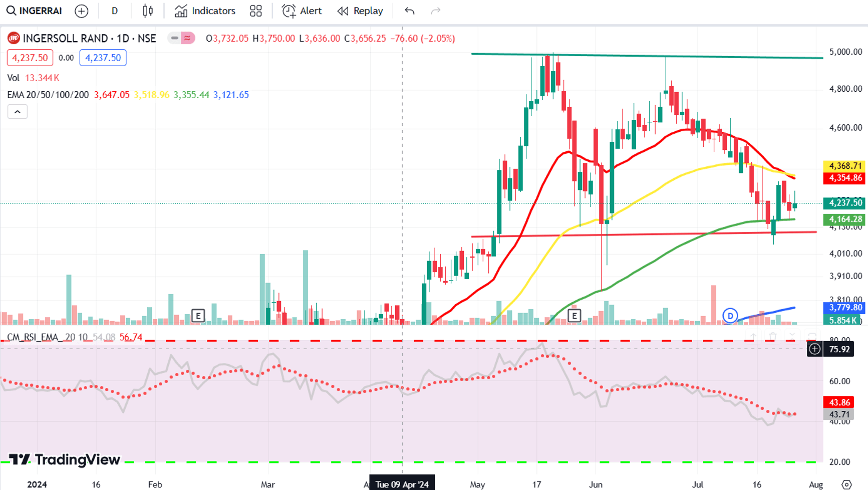Click the grey 43.71 RSI value tag
868x490 pixels.
coord(839,414)
